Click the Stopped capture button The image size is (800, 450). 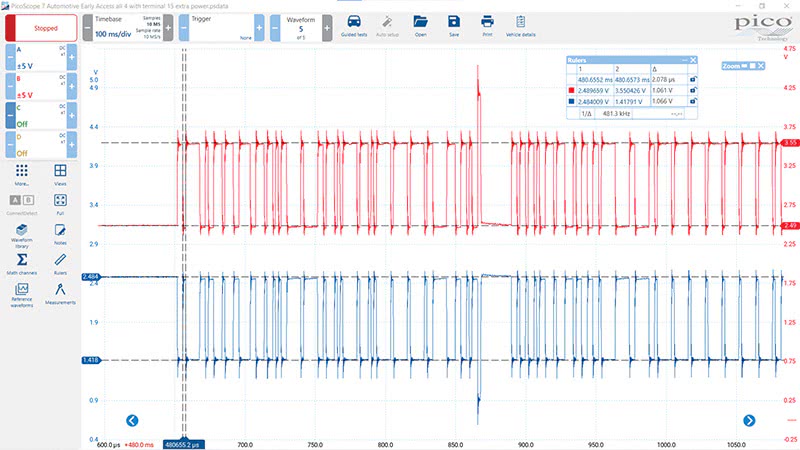point(41,28)
